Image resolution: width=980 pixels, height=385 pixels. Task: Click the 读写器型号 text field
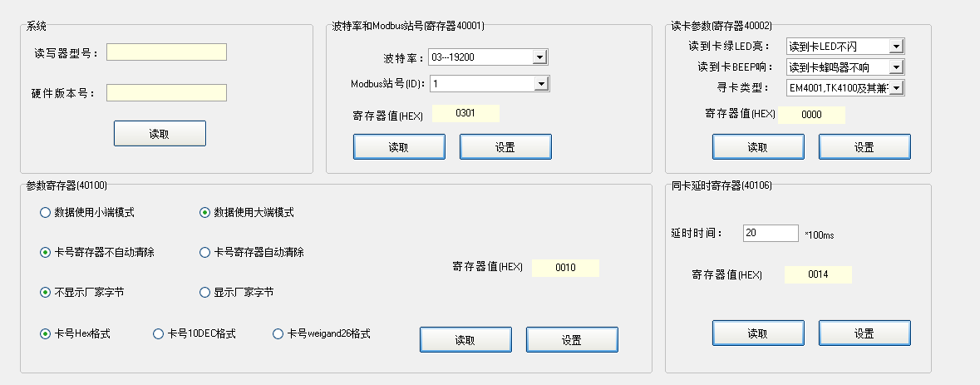166,52
